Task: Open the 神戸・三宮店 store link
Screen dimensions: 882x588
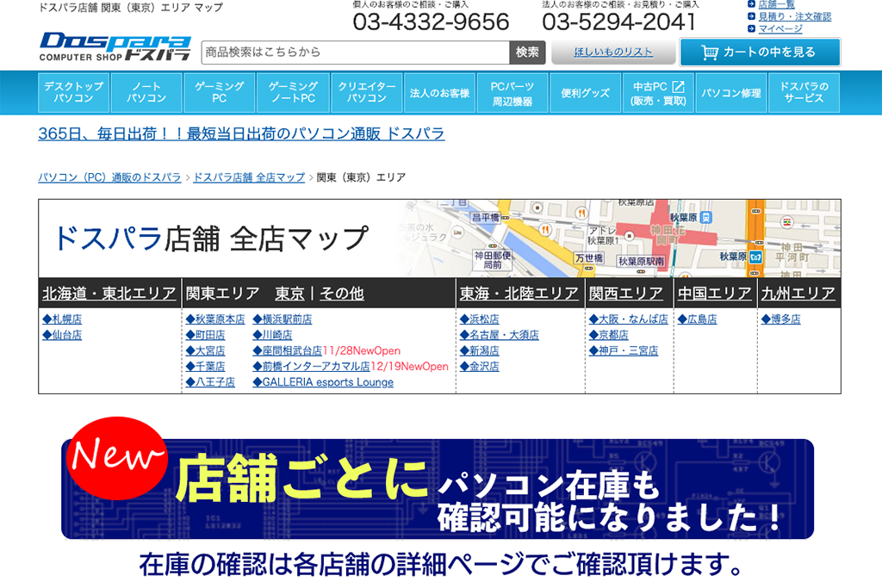Action: (x=624, y=350)
